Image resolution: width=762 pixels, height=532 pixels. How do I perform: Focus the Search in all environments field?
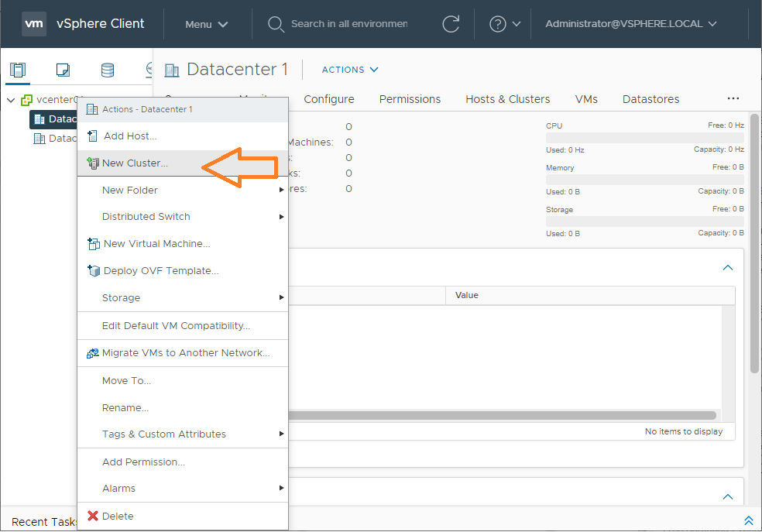coord(349,24)
